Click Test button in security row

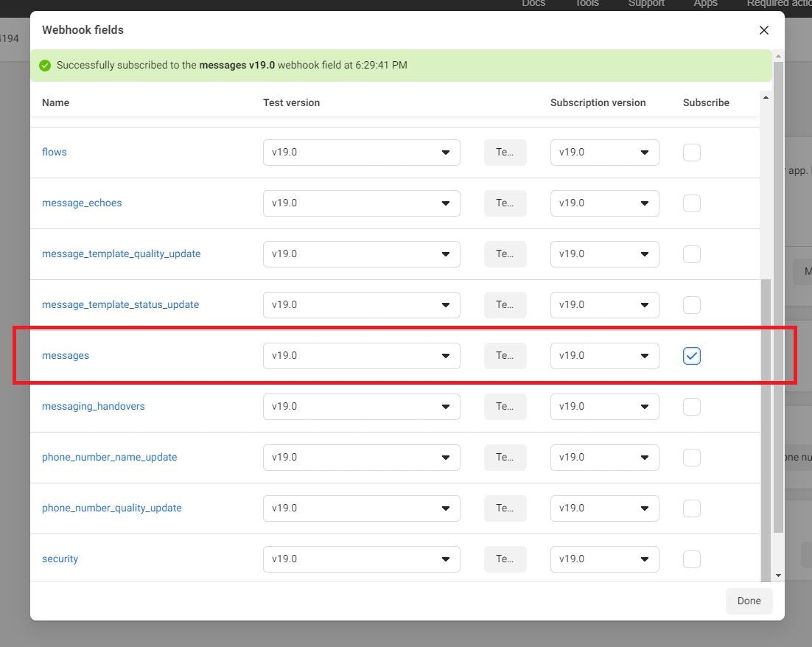point(505,559)
